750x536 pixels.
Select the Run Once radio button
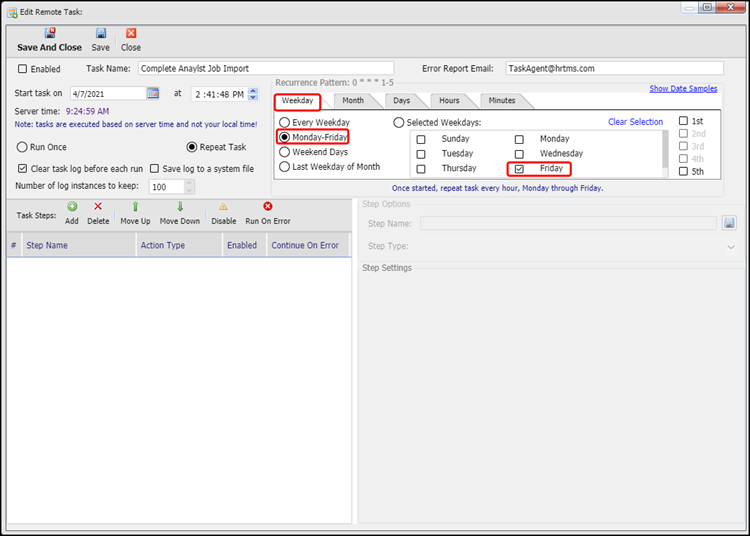[x=22, y=147]
